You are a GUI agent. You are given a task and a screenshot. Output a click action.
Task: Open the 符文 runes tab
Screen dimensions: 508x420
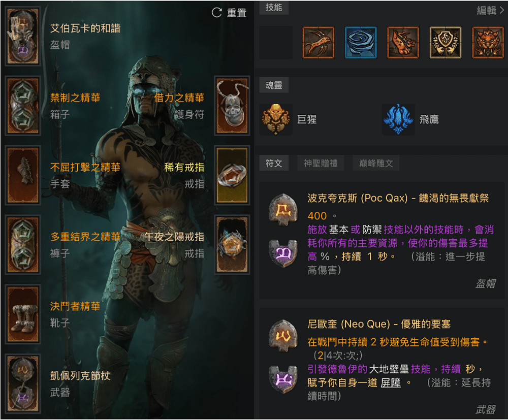point(274,163)
